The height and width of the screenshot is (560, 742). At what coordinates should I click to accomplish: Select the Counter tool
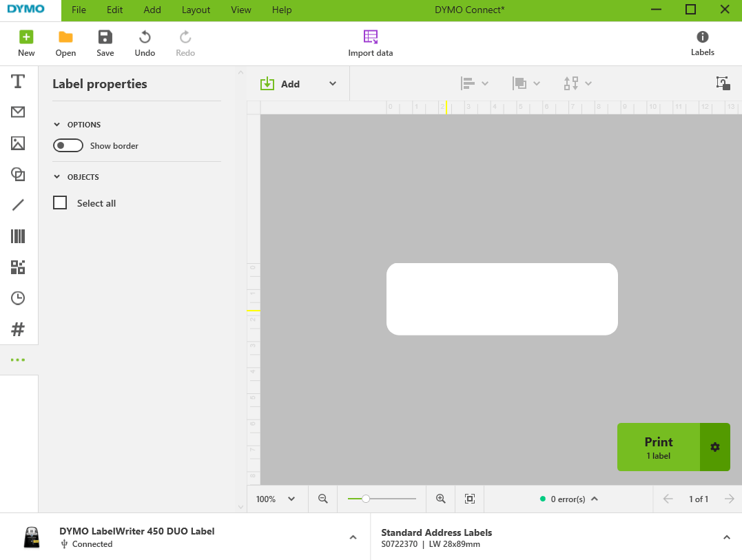pos(18,329)
